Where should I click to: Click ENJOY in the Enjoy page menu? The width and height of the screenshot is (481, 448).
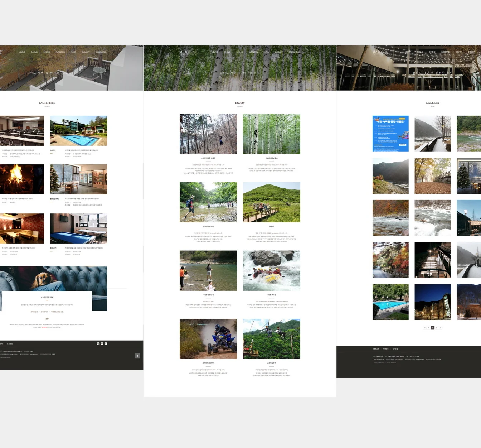pos(266,52)
